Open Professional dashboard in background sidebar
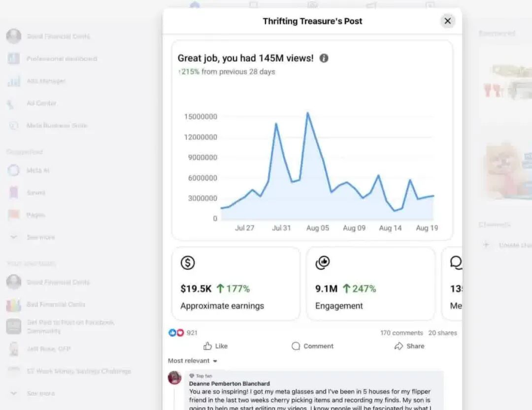This screenshot has height=410, width=532. point(62,59)
